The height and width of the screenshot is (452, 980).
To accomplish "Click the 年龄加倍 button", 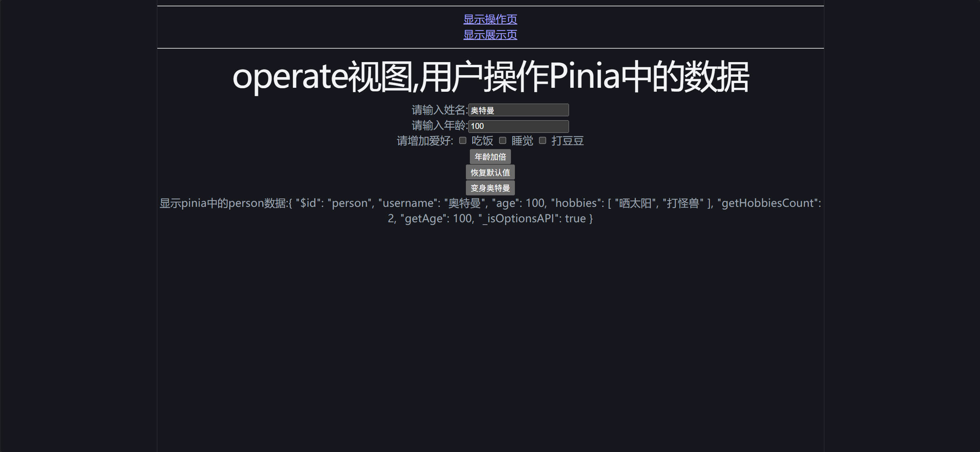I will pyautogui.click(x=490, y=157).
